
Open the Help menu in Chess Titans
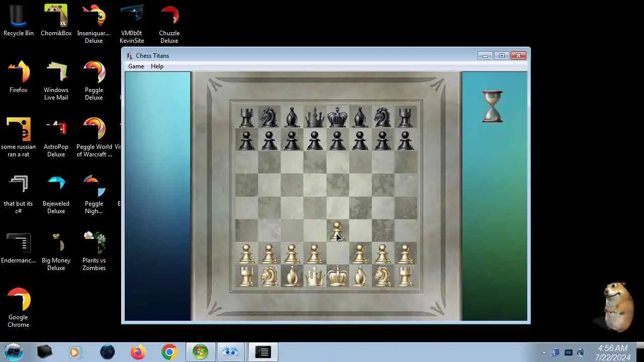coord(157,66)
